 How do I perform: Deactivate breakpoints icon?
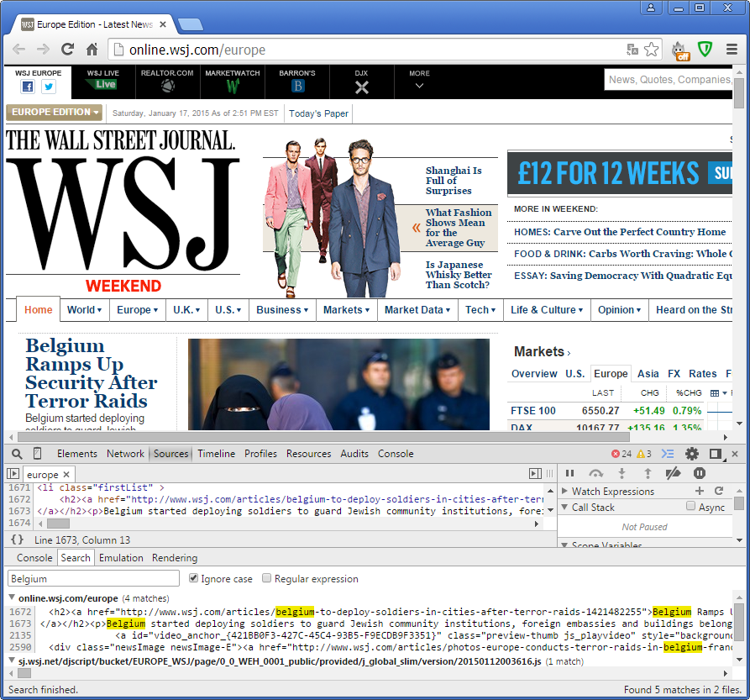coord(673,473)
